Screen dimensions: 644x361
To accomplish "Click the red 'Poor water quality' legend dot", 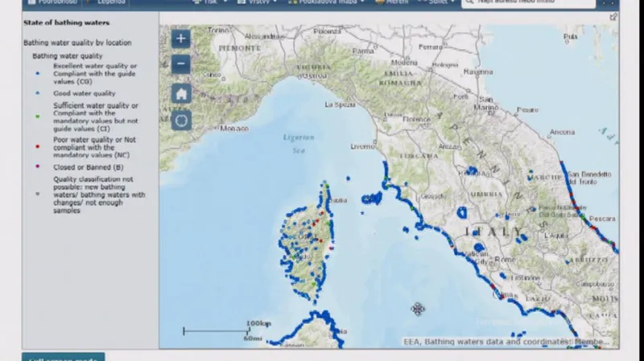I will (x=37, y=146).
